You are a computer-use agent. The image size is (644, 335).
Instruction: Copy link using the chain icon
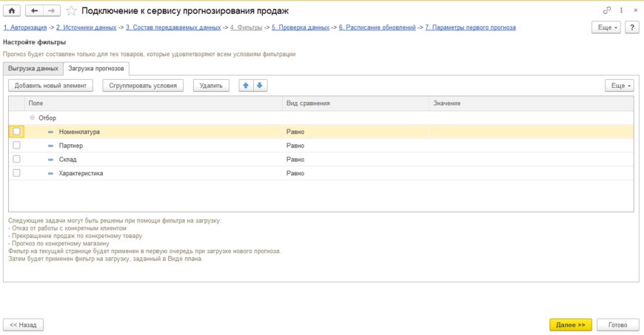(608, 11)
